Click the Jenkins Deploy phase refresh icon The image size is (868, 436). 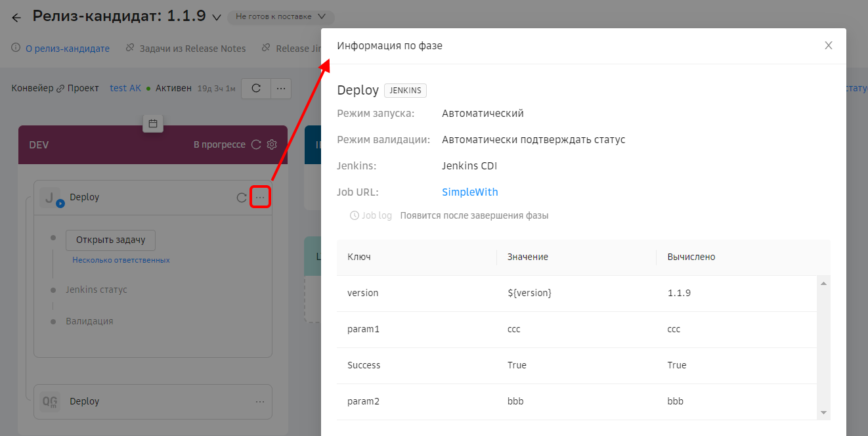(242, 198)
